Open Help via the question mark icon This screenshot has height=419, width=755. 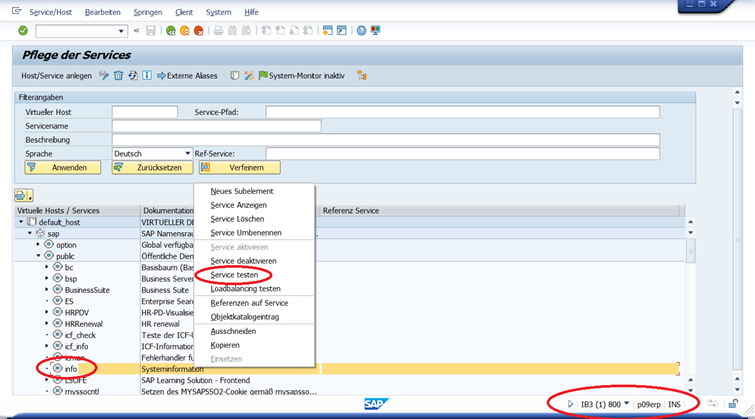361,31
